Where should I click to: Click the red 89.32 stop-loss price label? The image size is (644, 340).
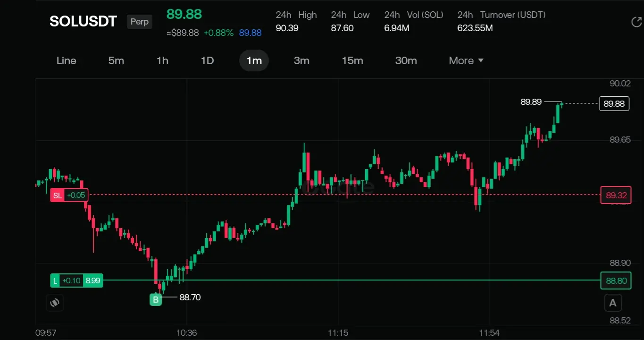click(x=616, y=195)
